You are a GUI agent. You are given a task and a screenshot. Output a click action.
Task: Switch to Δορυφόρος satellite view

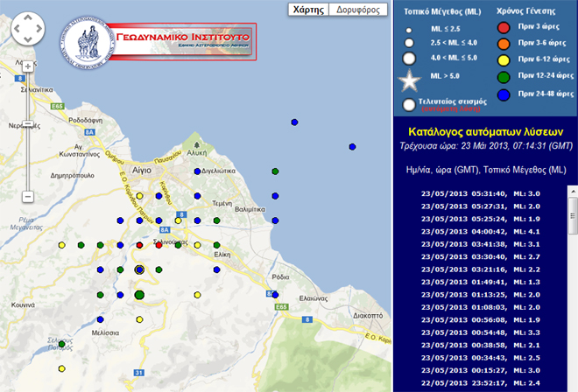(x=360, y=10)
